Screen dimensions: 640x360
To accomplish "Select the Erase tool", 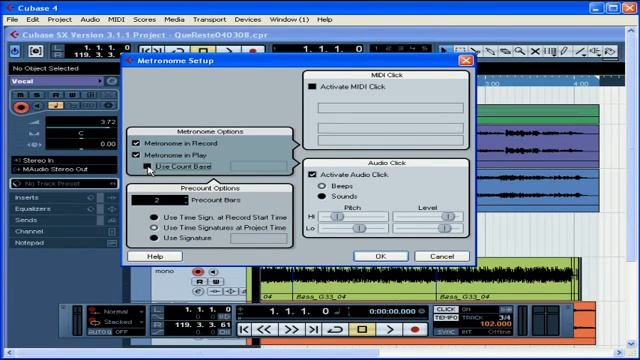I will coord(505,51).
